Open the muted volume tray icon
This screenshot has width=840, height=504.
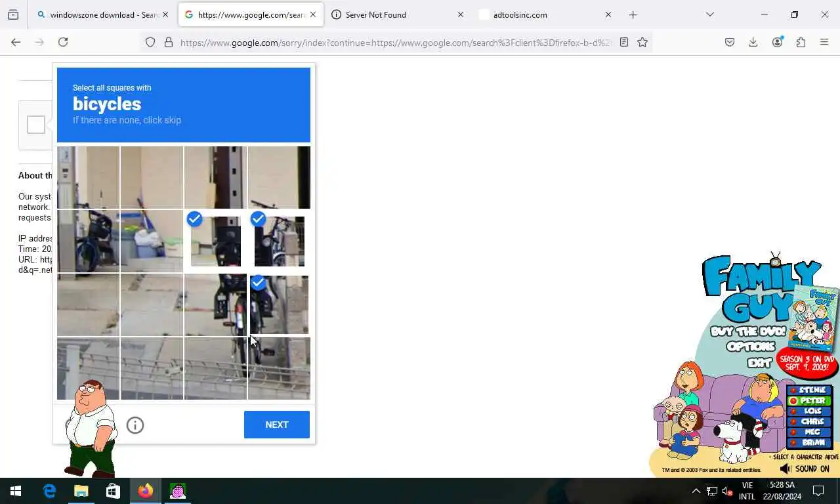click(x=727, y=491)
